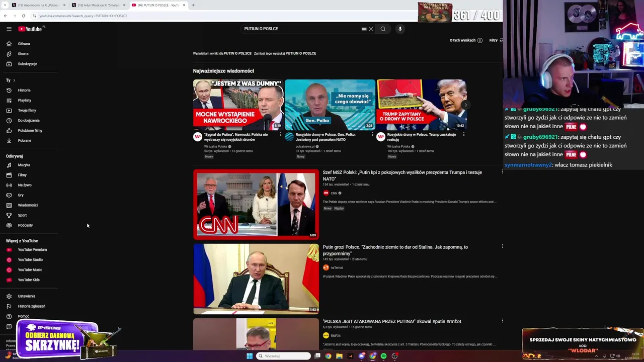Image resolution: width=644 pixels, height=362 pixels.
Task: Open options menu for Gen. Polko video
Action: tap(372, 135)
